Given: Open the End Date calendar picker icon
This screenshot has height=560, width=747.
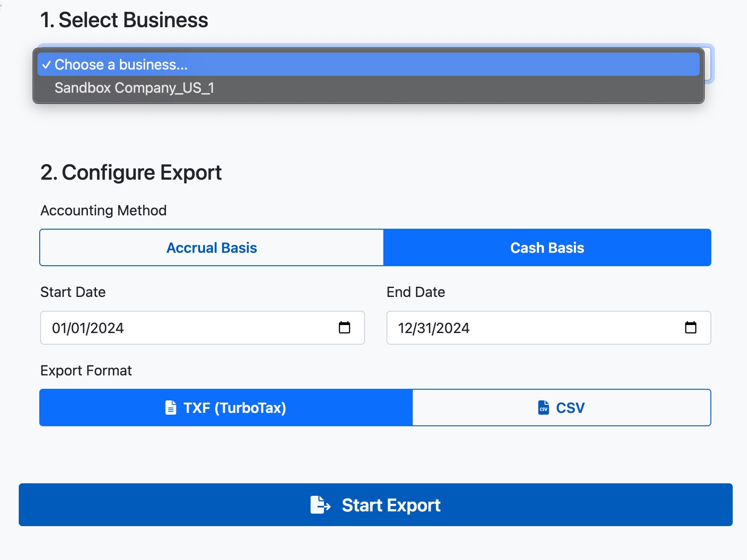Looking at the screenshot, I should (690, 328).
